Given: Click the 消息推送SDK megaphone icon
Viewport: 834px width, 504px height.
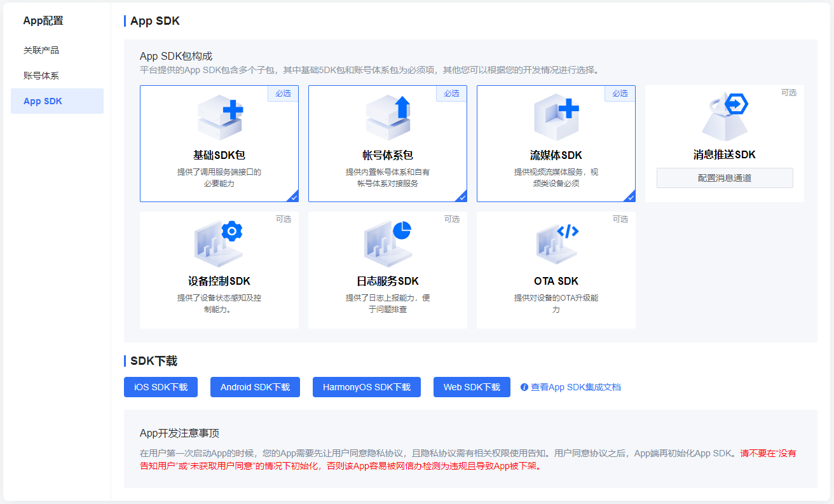Looking at the screenshot, I should [x=724, y=116].
